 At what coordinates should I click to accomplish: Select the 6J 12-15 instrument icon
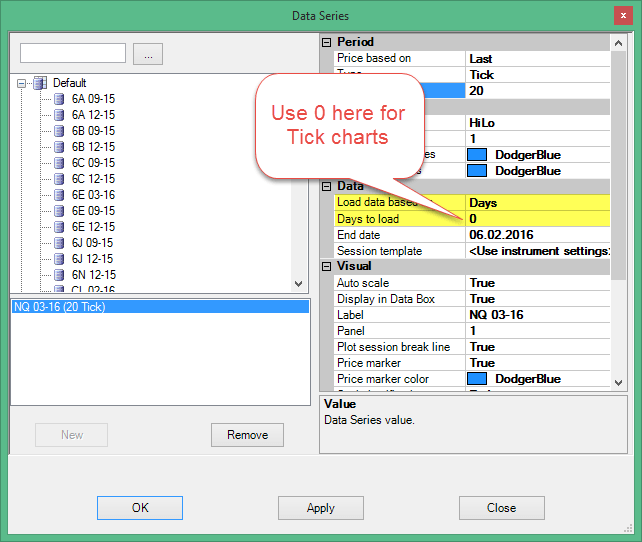click(59, 259)
